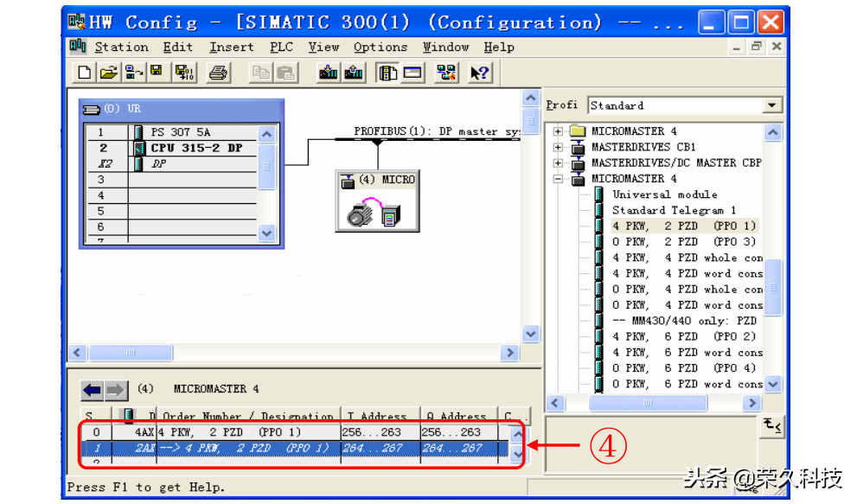Screen dimensions: 857x504
Task: Click the Open folder toolbar icon
Action: click(108, 73)
